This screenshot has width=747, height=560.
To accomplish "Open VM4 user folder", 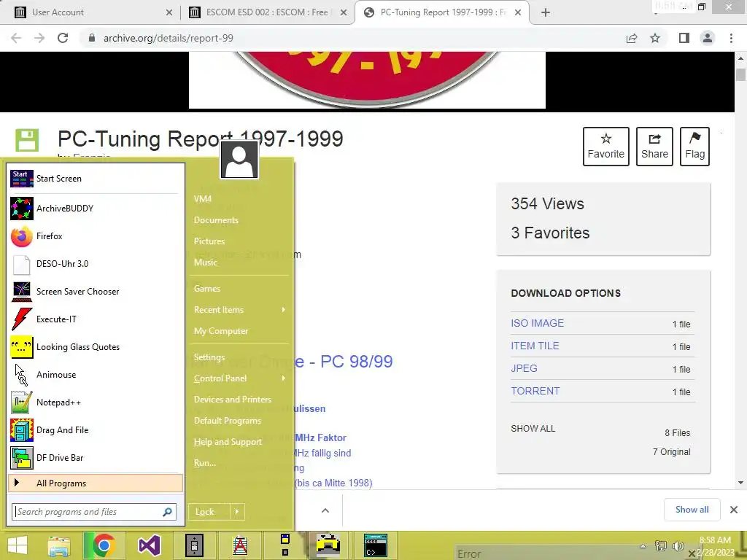I will point(203,199).
